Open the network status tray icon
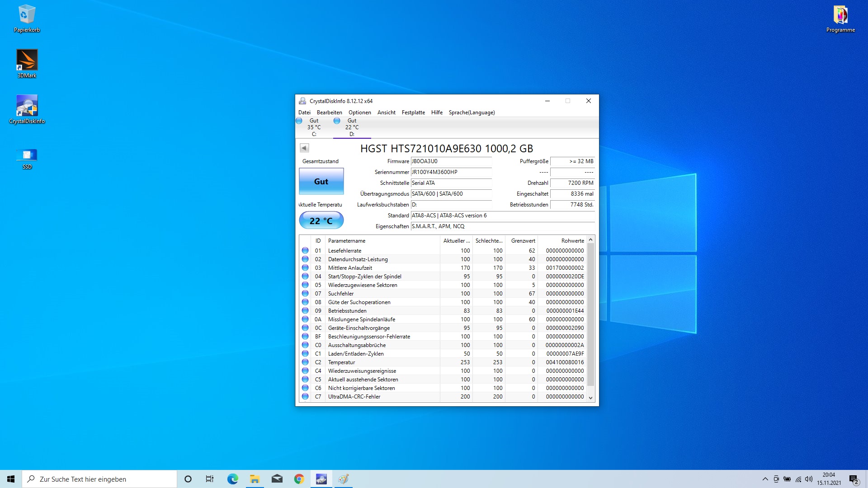This screenshot has height=488, width=868. point(798,479)
